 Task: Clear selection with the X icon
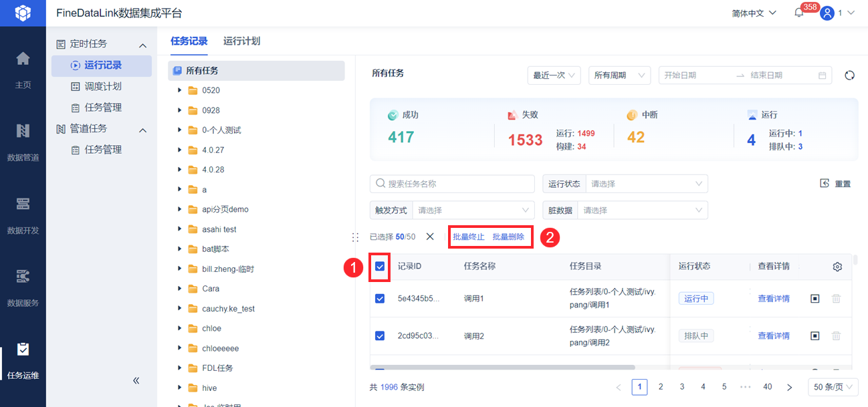click(x=430, y=237)
